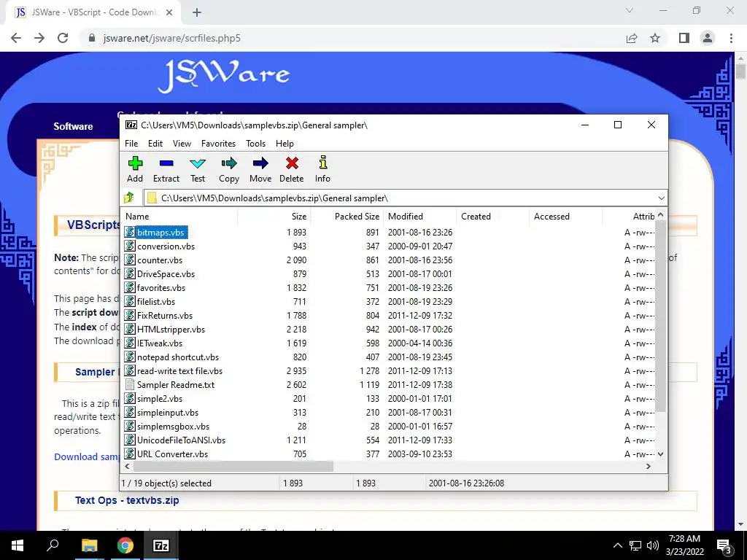This screenshot has height=560, width=747.
Task: Bookmark this page with the star icon
Action: click(x=655, y=38)
